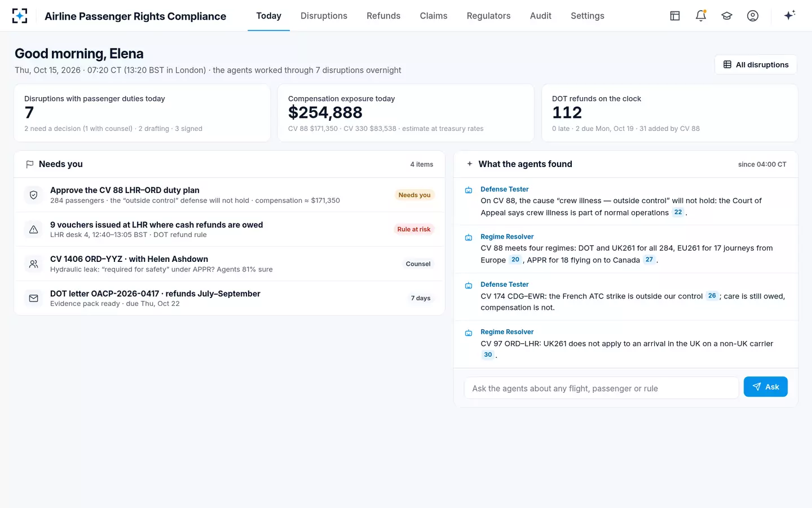Select the Audit tab
812x508 pixels.
coord(541,16)
